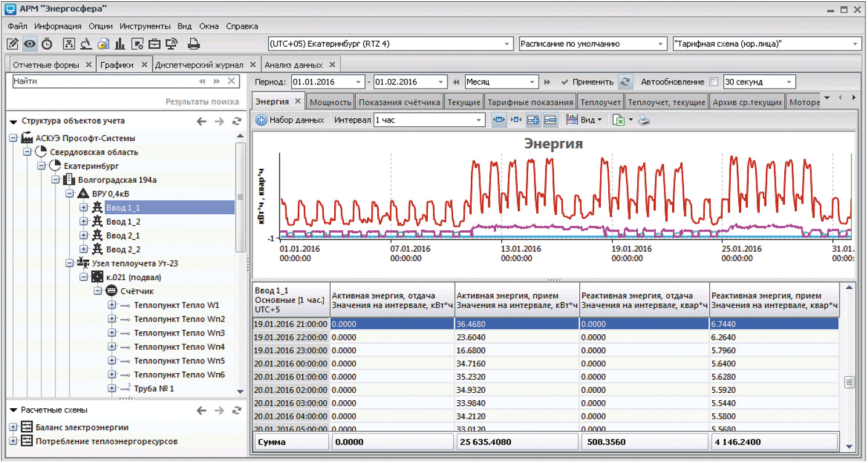Navigate back in Расчетные схемы panel

coord(201,410)
